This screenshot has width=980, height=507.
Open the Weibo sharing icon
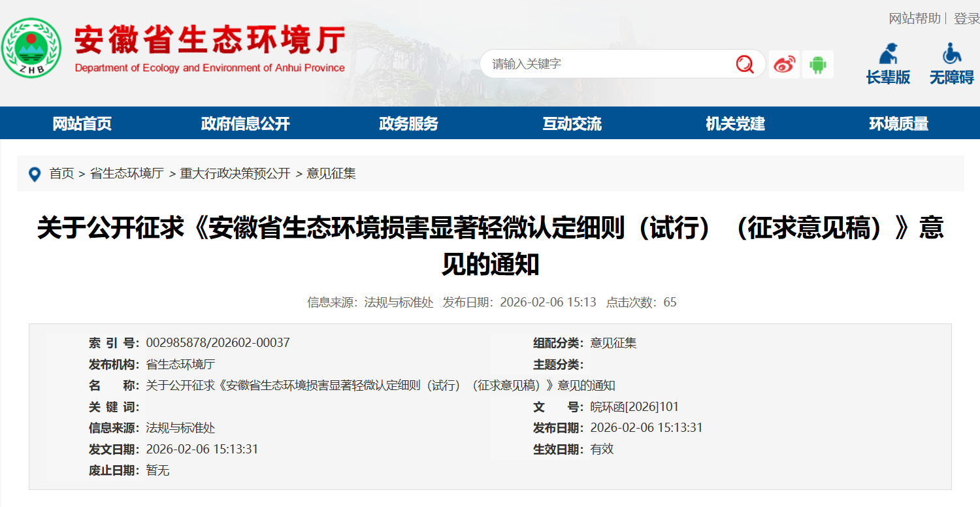coord(785,63)
